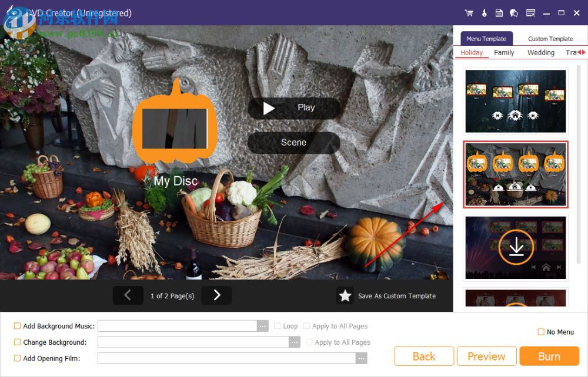Toggle music Apply to All Pages checkbox
The width and height of the screenshot is (588, 377).
[306, 326]
